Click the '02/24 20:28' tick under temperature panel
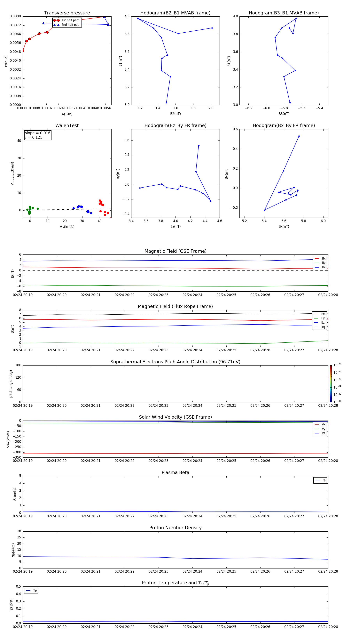Viewport: 351px width, 644px height. point(328,627)
